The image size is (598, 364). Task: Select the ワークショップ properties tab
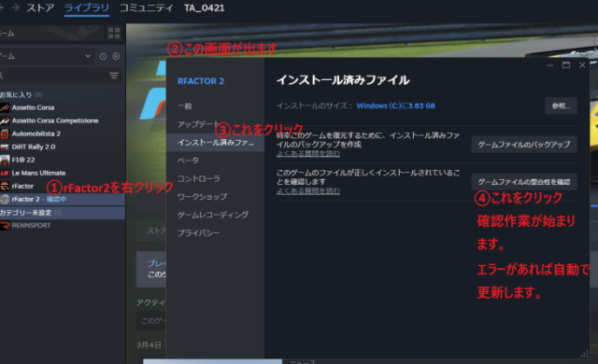tap(215, 197)
